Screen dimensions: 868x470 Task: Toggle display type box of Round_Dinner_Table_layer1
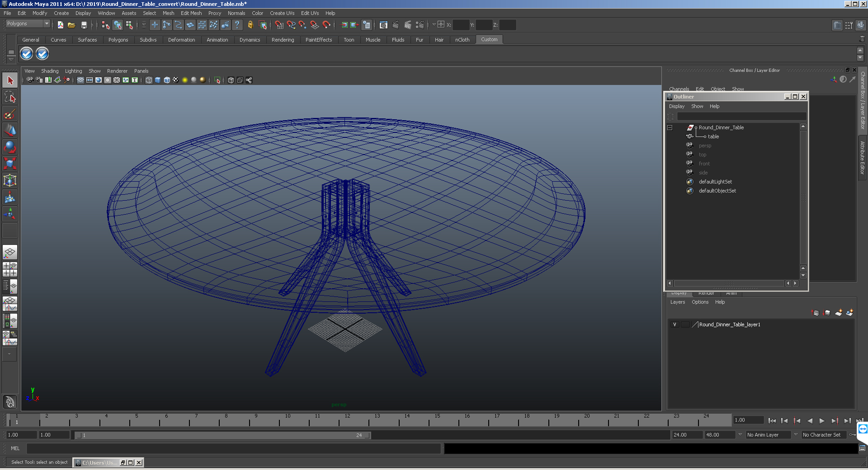click(685, 324)
